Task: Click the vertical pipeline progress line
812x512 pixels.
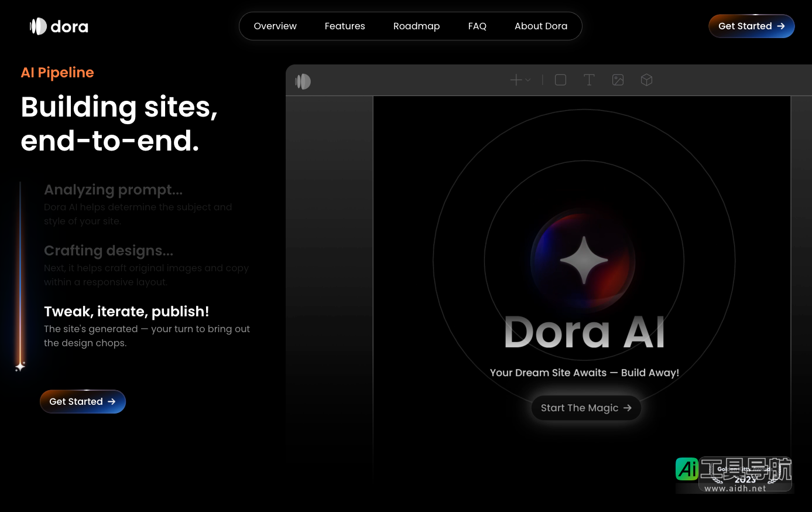Action: pos(20,269)
